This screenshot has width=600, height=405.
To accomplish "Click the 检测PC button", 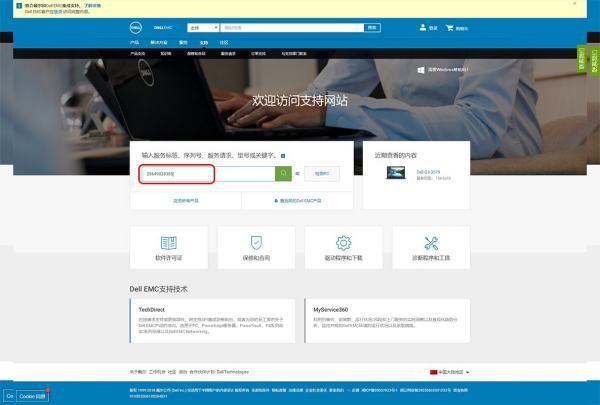I will [322, 174].
